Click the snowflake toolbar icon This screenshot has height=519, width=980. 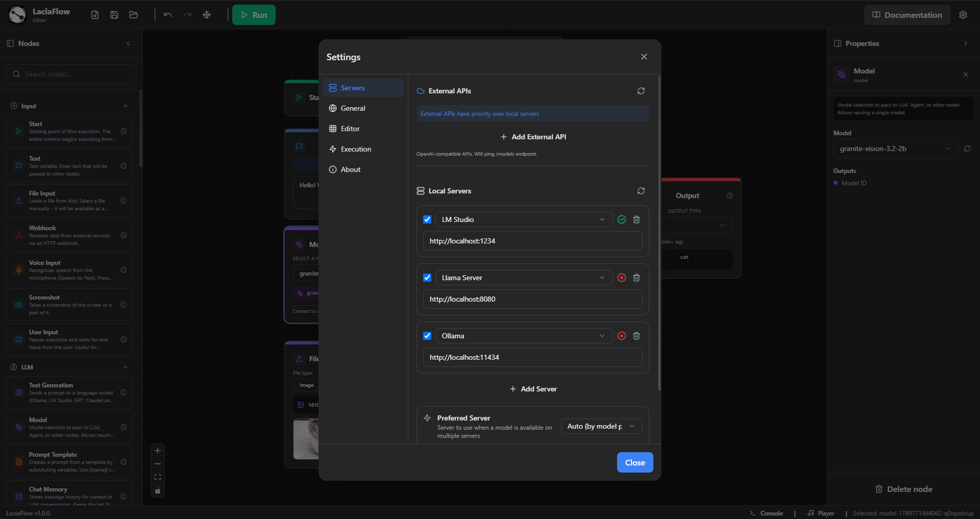pyautogui.click(x=207, y=15)
